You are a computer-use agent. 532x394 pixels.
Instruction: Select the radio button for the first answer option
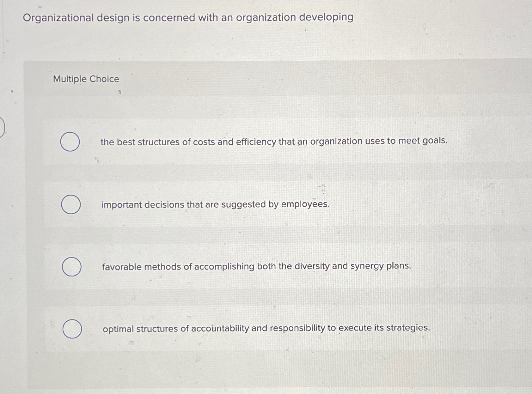click(x=70, y=142)
